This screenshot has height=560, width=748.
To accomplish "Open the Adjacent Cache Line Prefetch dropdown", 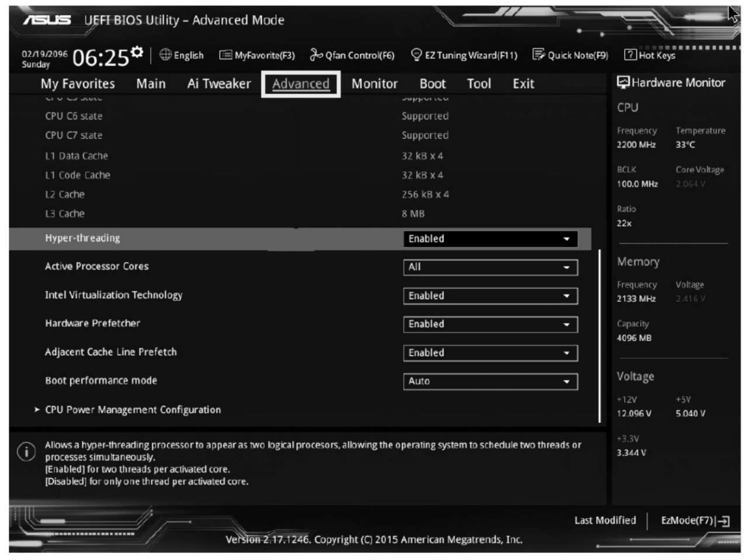I will pos(490,353).
